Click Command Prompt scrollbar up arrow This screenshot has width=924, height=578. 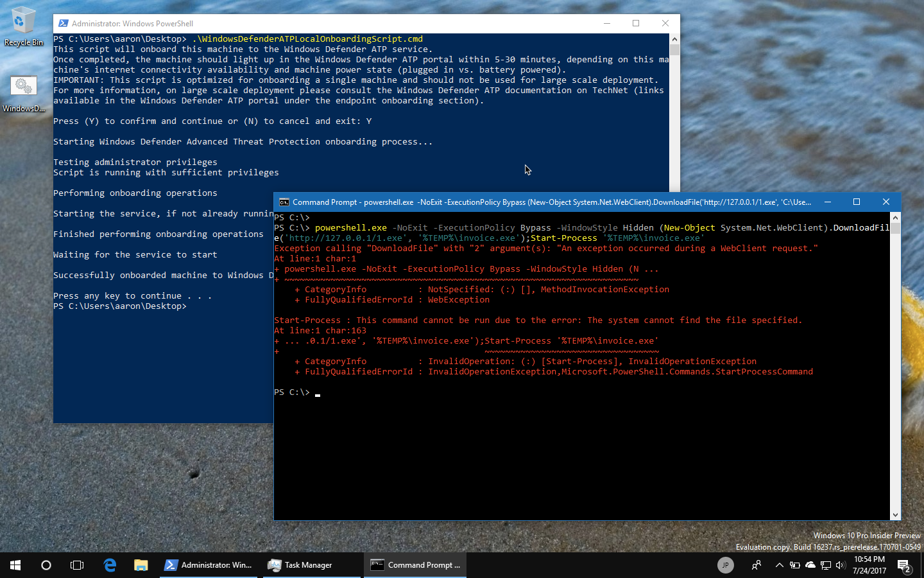point(895,217)
